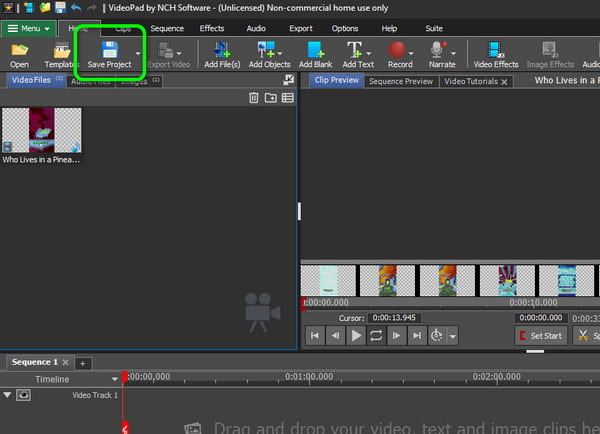Step back one frame button
The image size is (600, 434).
(335, 336)
